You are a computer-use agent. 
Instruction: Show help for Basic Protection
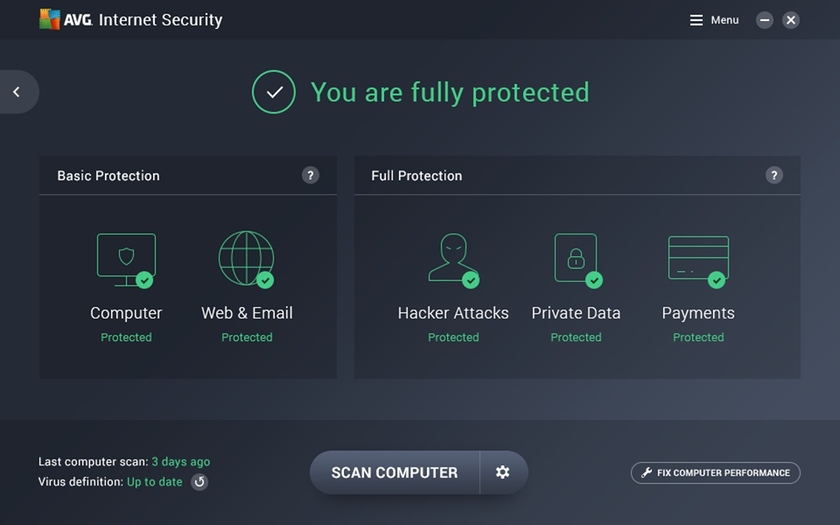point(310,175)
